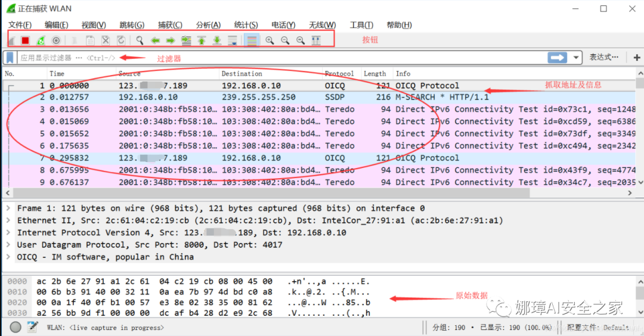Image resolution: width=644 pixels, height=336 pixels.
Task: Open the 捕获(C) menu
Action: (170, 25)
